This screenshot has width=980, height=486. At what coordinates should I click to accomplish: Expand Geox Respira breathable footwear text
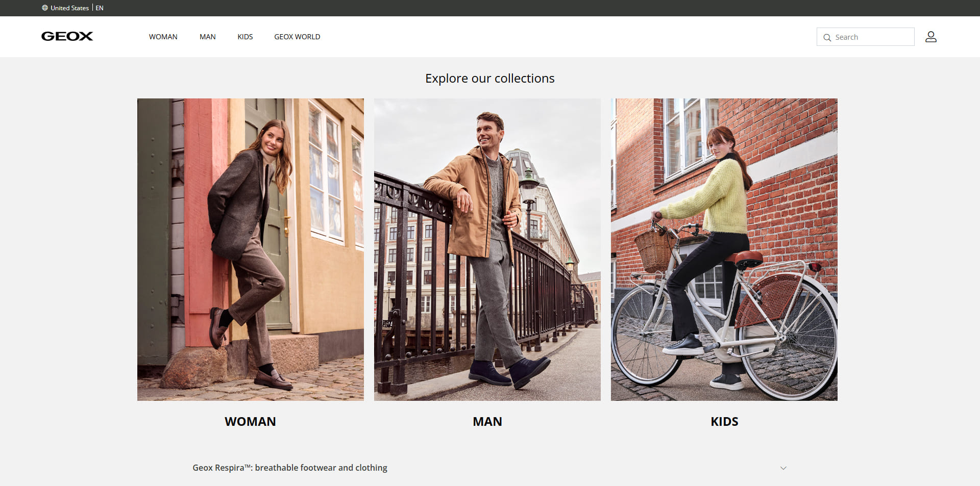coord(290,468)
